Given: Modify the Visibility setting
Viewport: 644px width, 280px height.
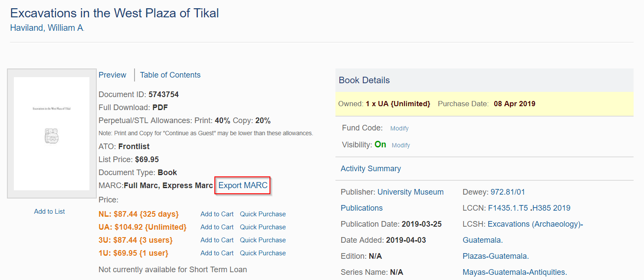Looking at the screenshot, I should click(401, 145).
